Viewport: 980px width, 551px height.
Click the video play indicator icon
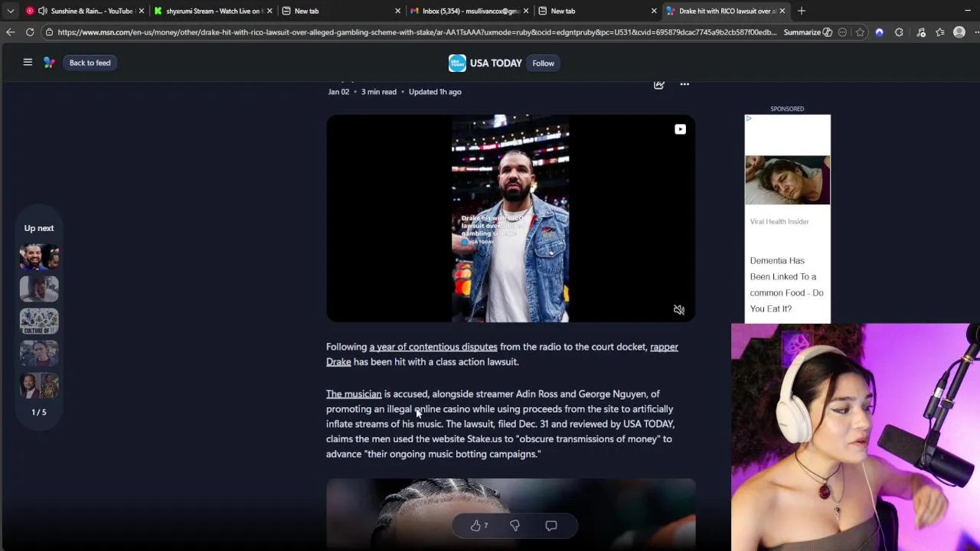coord(680,129)
